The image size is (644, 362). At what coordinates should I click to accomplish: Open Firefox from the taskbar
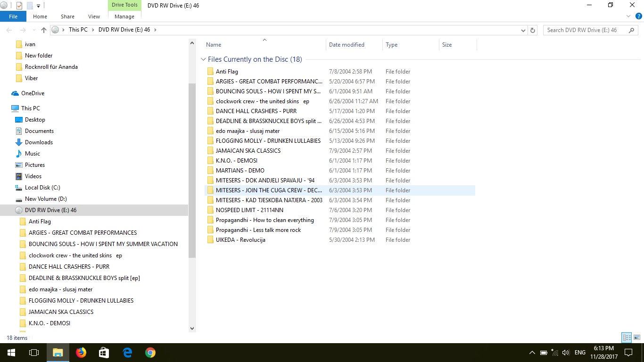point(81,353)
